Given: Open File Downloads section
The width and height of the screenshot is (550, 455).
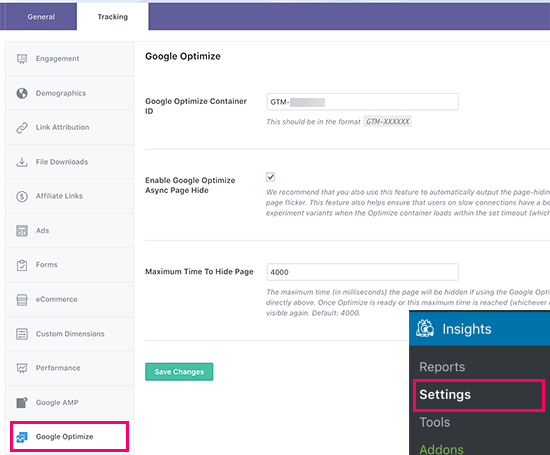Looking at the screenshot, I should tap(69, 162).
